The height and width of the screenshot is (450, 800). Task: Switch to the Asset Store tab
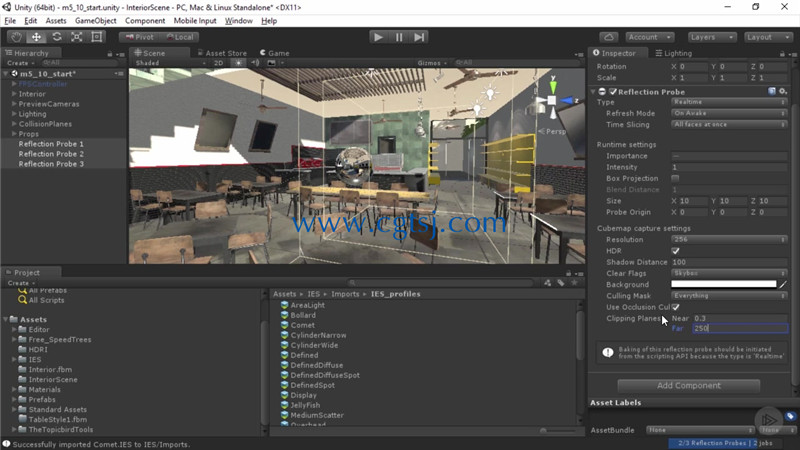pos(222,53)
